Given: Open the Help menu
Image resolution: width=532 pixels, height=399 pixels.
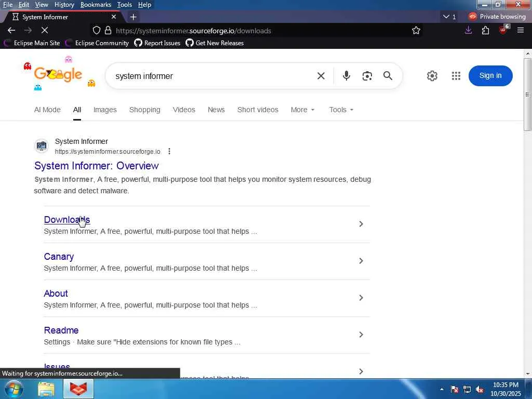Looking at the screenshot, I should pos(144,5).
